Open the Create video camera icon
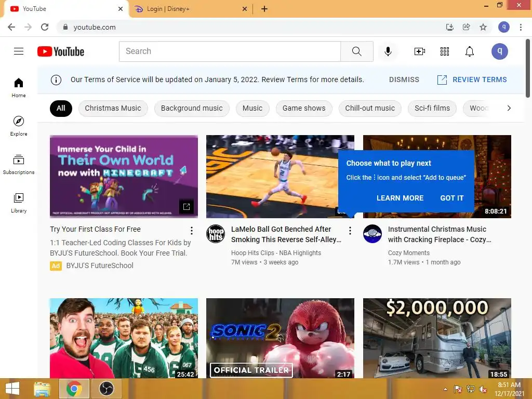Image resolution: width=532 pixels, height=399 pixels. coord(420,51)
